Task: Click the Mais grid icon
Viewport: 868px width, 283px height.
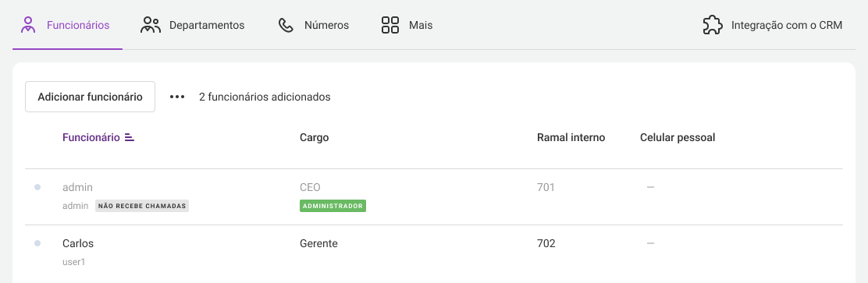Action: [x=390, y=25]
